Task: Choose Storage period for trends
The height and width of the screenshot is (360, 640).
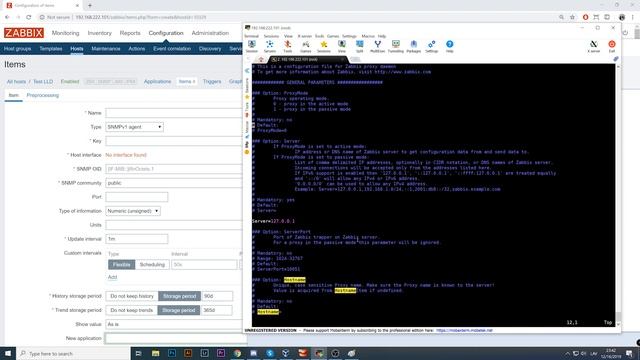Action: coord(179,310)
